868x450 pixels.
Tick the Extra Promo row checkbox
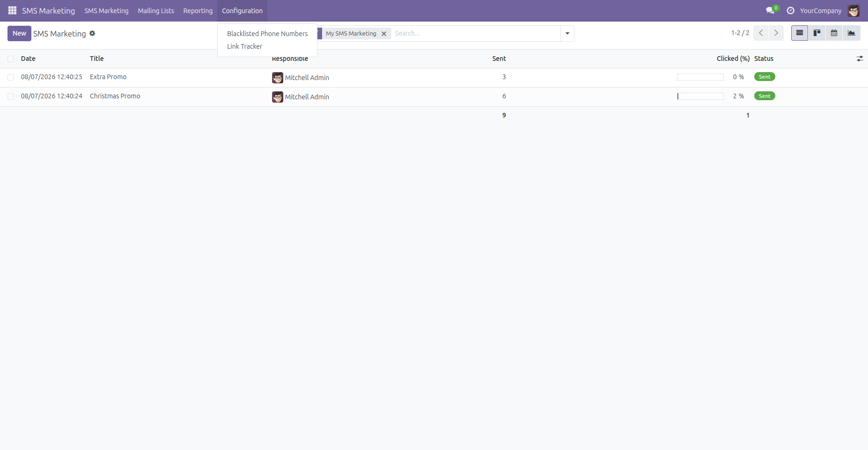(x=11, y=77)
